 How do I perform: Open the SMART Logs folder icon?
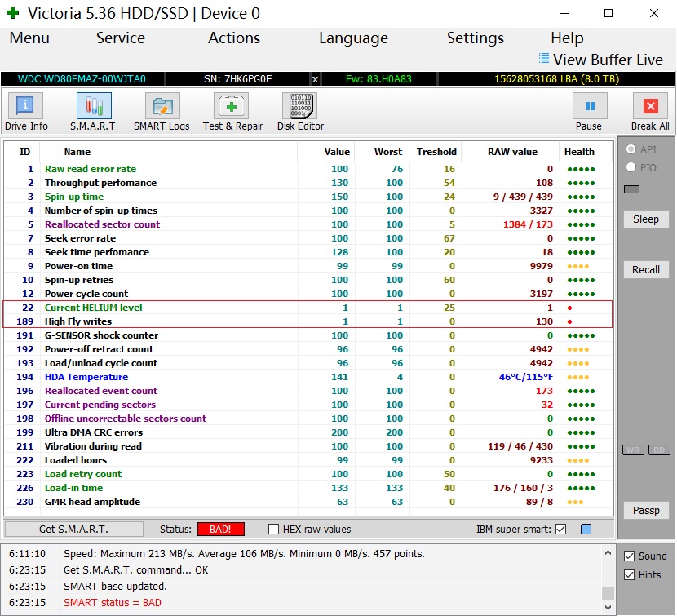(x=162, y=106)
